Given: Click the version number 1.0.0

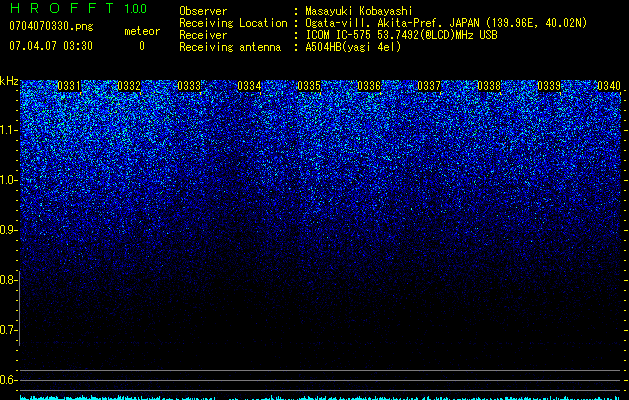Looking at the screenshot, I should (x=136, y=8).
